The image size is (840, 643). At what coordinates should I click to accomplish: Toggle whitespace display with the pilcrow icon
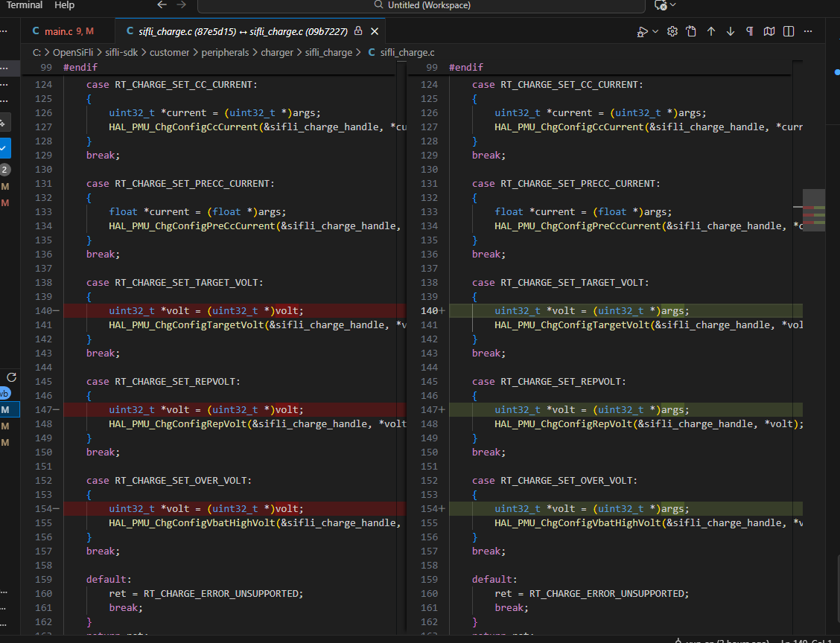pos(750,31)
